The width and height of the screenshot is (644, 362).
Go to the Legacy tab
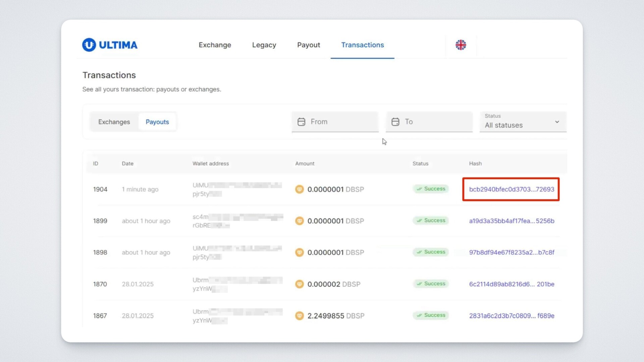(x=264, y=45)
